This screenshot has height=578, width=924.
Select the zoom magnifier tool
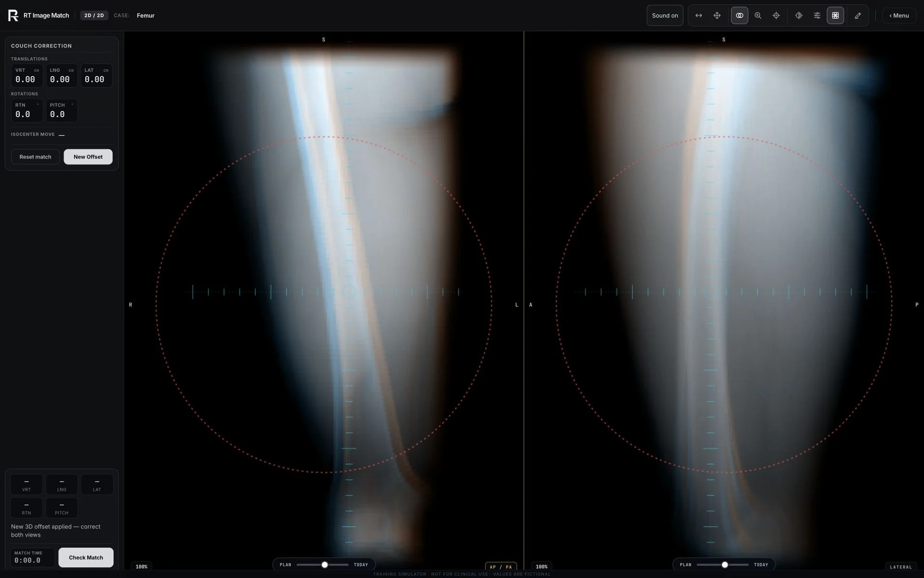(758, 15)
